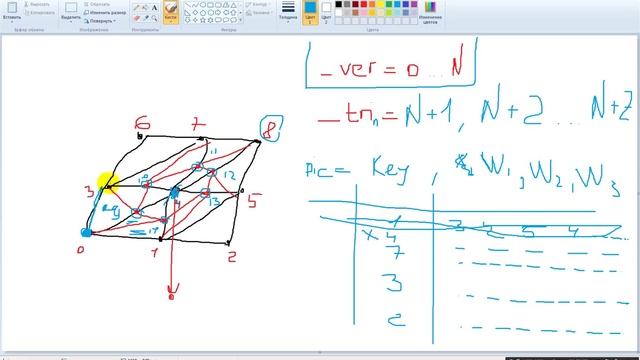Choose the Curve shape
640x360 pixels.
click(x=196, y=5)
